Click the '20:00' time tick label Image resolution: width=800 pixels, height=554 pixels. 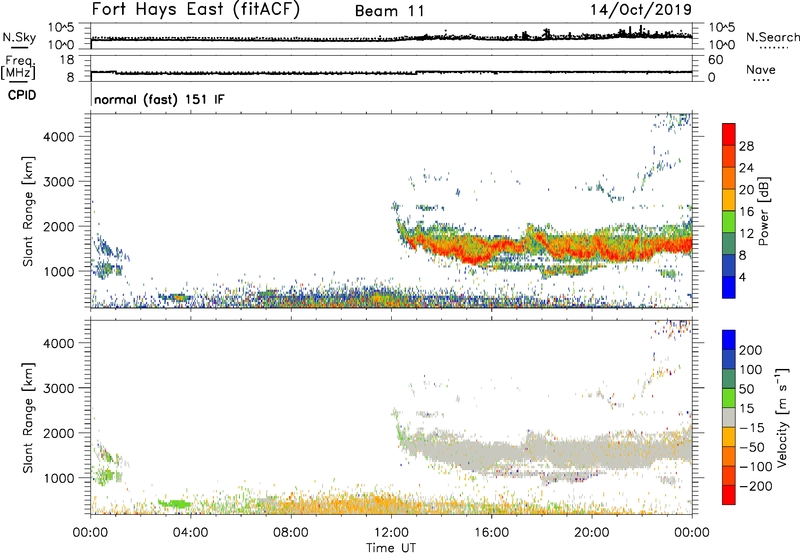591,533
